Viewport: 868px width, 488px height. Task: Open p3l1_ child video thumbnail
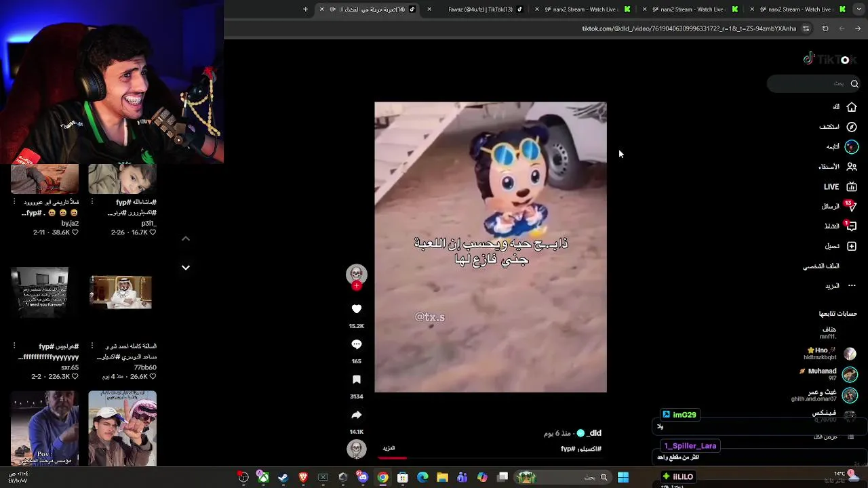(x=122, y=179)
